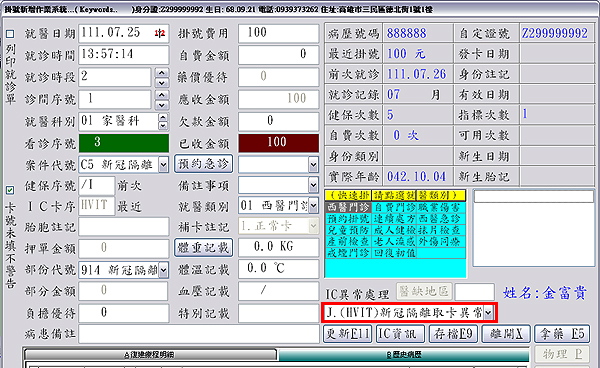Select 抹片檢查 in quick registration grid
600x368 pixels.
click(x=441, y=230)
